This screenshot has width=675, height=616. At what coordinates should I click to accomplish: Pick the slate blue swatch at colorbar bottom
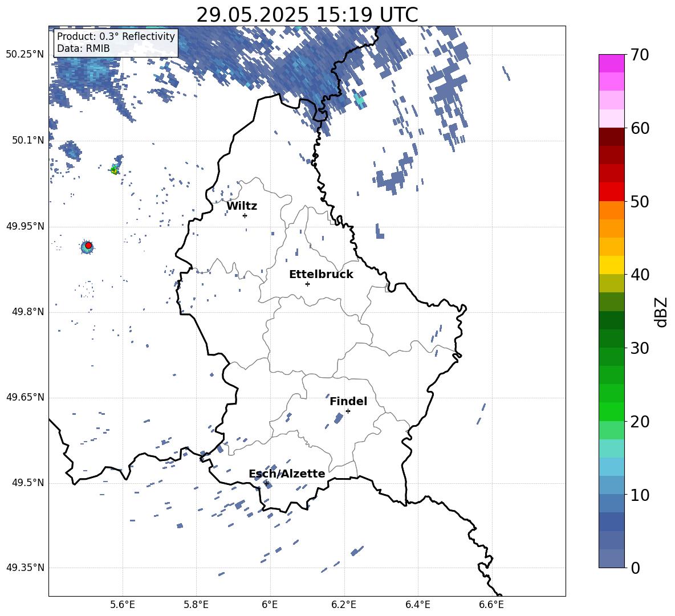[x=611, y=558]
